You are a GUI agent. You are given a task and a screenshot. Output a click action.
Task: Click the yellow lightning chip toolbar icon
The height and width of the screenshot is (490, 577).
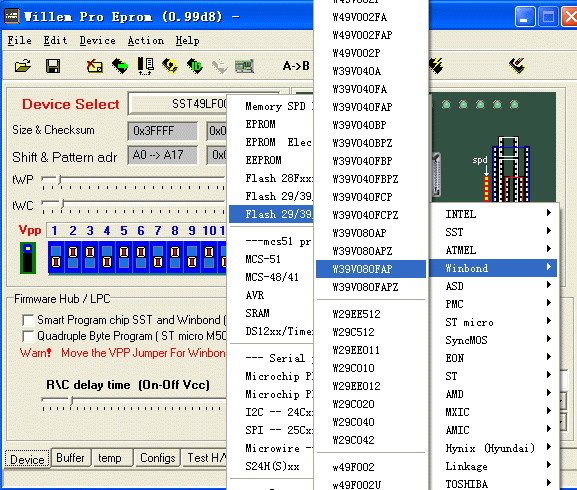pyautogui.click(x=436, y=65)
